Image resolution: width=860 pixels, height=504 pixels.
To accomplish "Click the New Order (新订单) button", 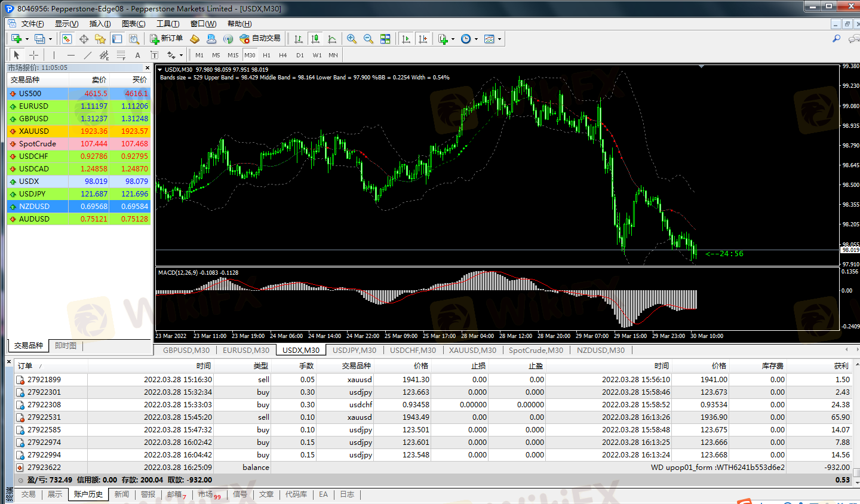I will coord(167,39).
